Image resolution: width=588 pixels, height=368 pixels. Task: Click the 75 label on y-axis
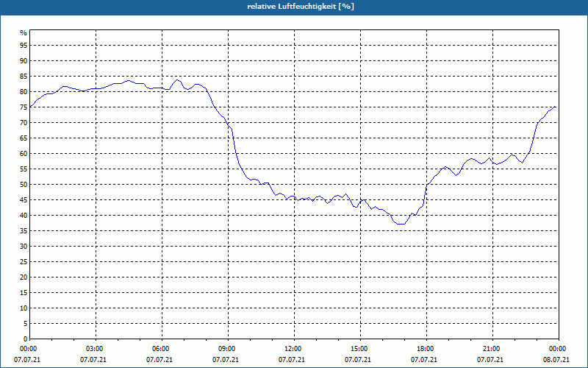tap(24, 107)
